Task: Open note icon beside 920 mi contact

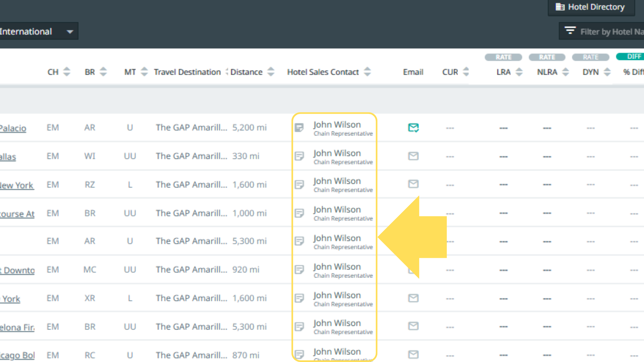Action: coord(299,269)
